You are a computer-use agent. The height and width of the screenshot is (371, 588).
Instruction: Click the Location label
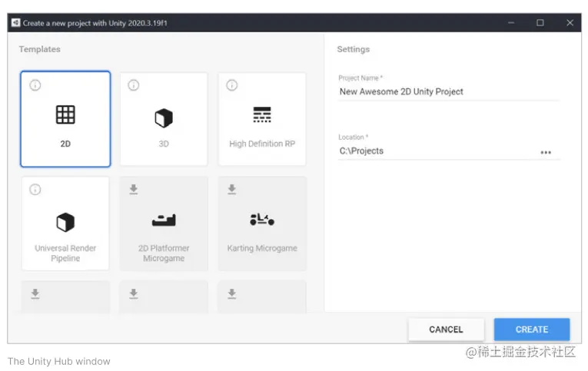[x=354, y=137]
